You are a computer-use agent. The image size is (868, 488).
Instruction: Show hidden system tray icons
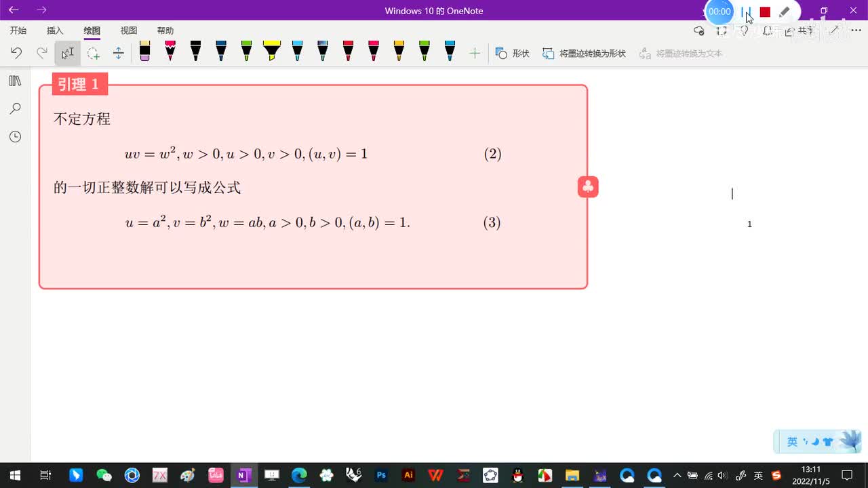(677, 475)
